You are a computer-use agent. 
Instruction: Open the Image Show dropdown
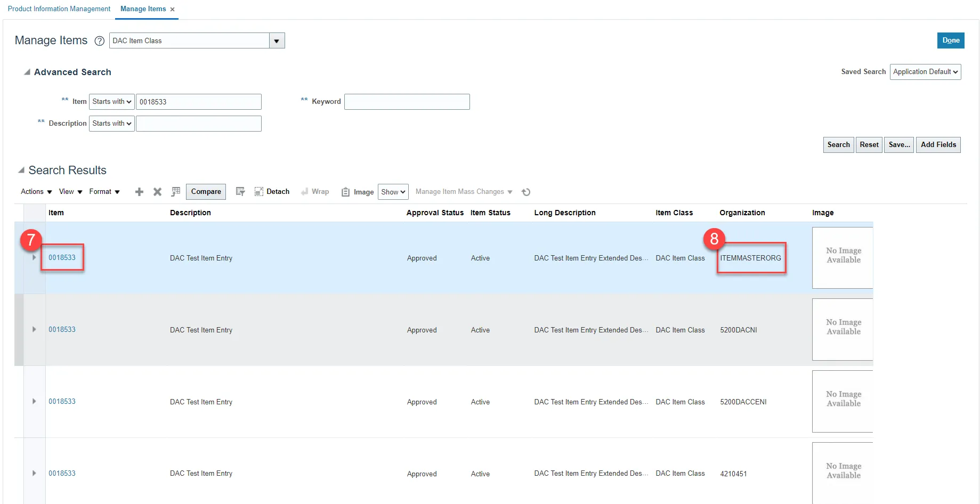[x=393, y=192]
